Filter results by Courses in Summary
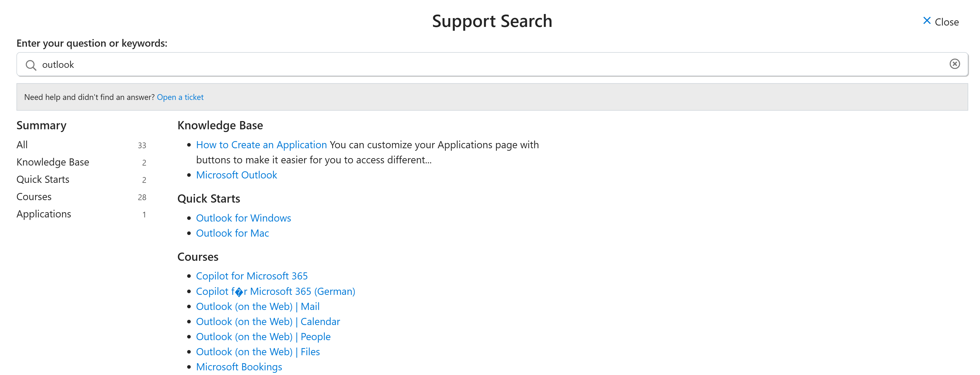This screenshot has height=375, width=980. click(x=34, y=197)
